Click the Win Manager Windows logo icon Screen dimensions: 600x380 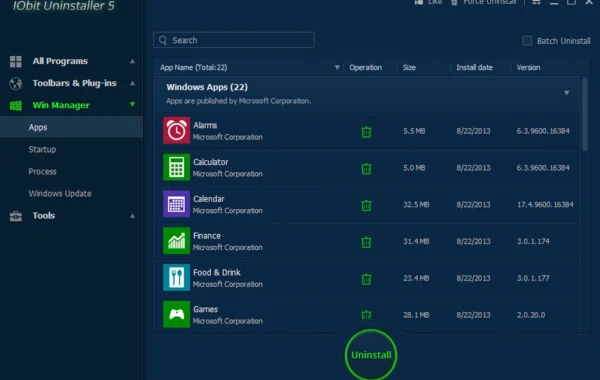[x=16, y=106]
